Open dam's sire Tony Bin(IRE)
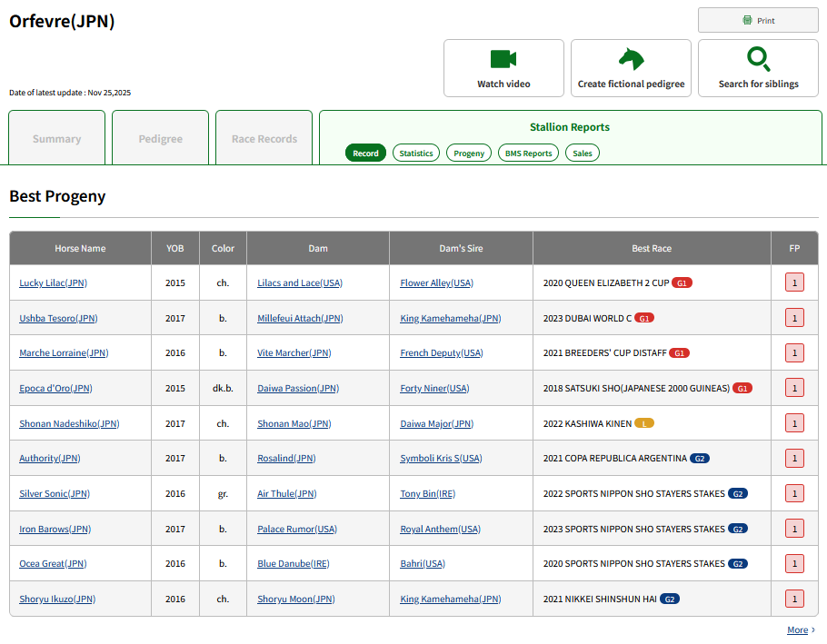827x644 pixels. [x=428, y=494]
